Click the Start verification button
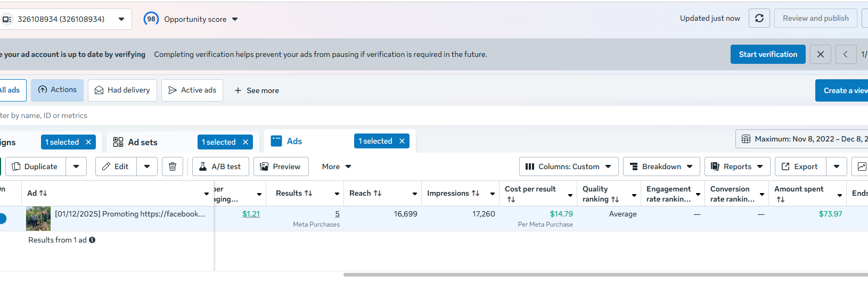The image size is (868, 292). [768, 54]
